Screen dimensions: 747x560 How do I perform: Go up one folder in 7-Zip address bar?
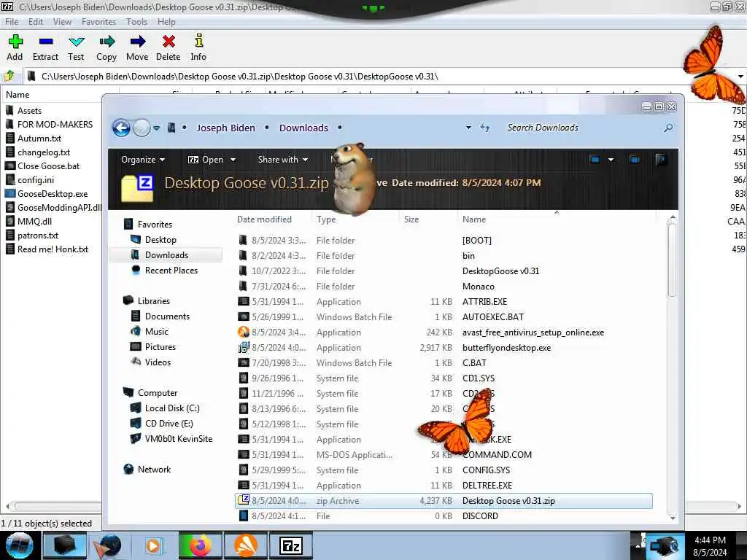[x=9, y=76]
